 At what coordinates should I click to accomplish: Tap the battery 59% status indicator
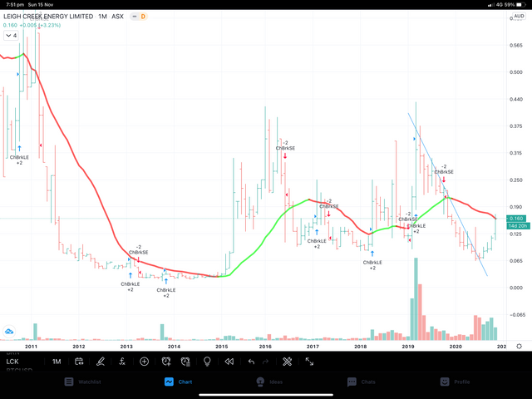(x=515, y=5)
